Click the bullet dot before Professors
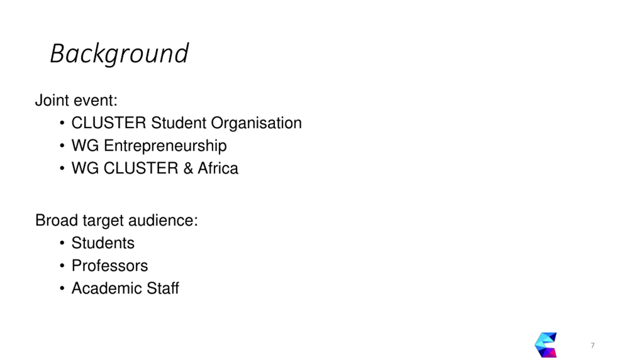Screen dimensions: 644x362 [62, 266]
